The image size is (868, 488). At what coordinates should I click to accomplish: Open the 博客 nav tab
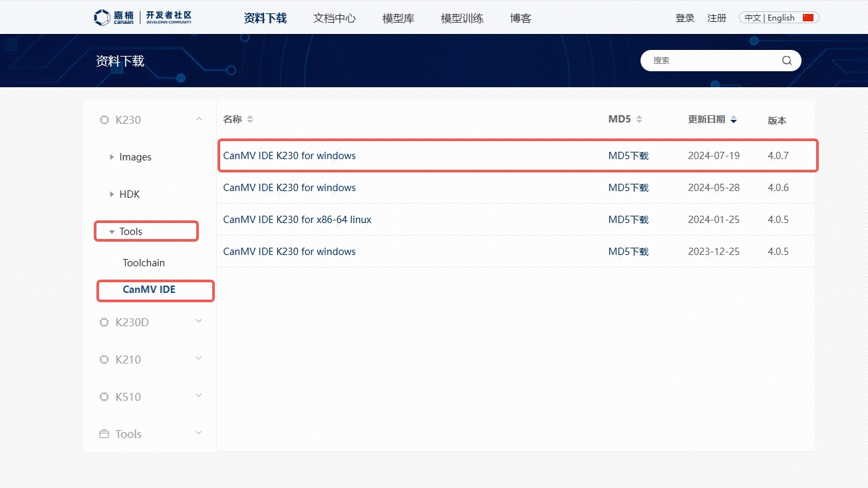(x=521, y=18)
